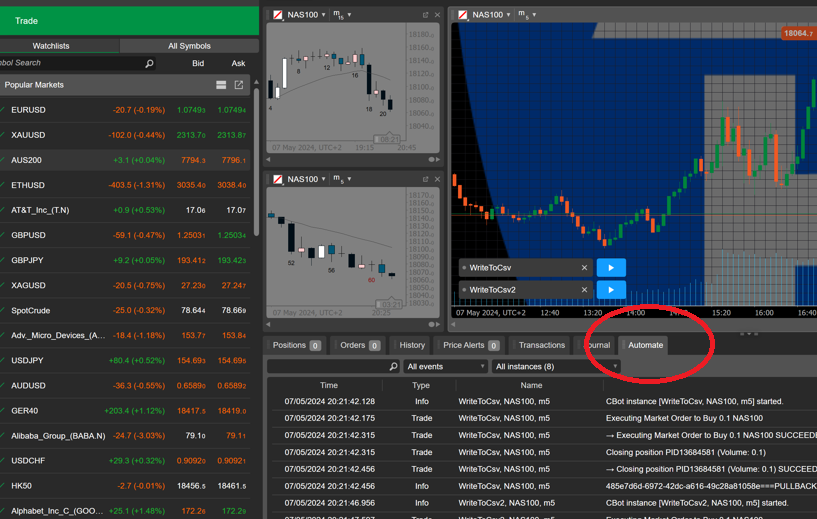Click the symbol search magnifier icon
The height and width of the screenshot is (519, 817).
[x=149, y=63]
